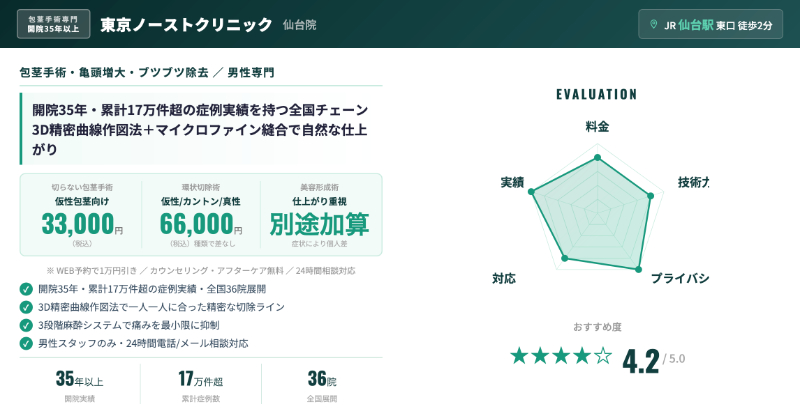Click the third rating star
800x418 pixels.
click(561, 355)
